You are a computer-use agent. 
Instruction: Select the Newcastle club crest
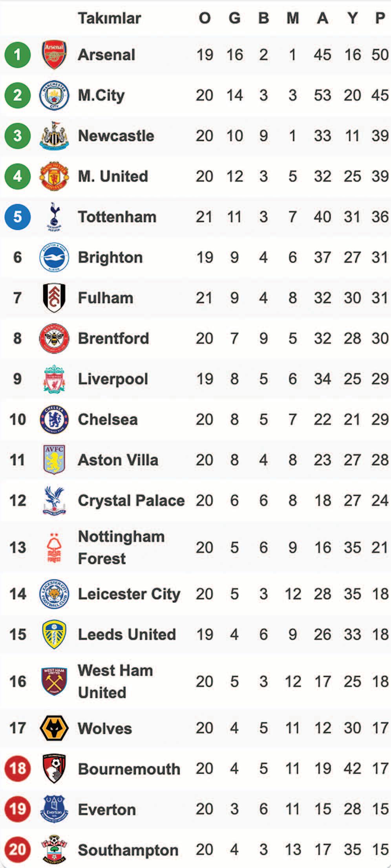(54, 136)
